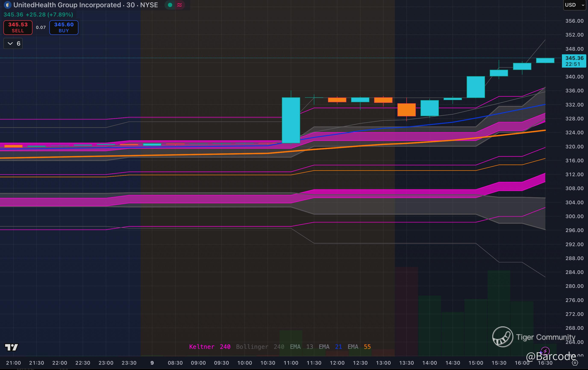Click the EMA 21 indicator label

(330, 346)
